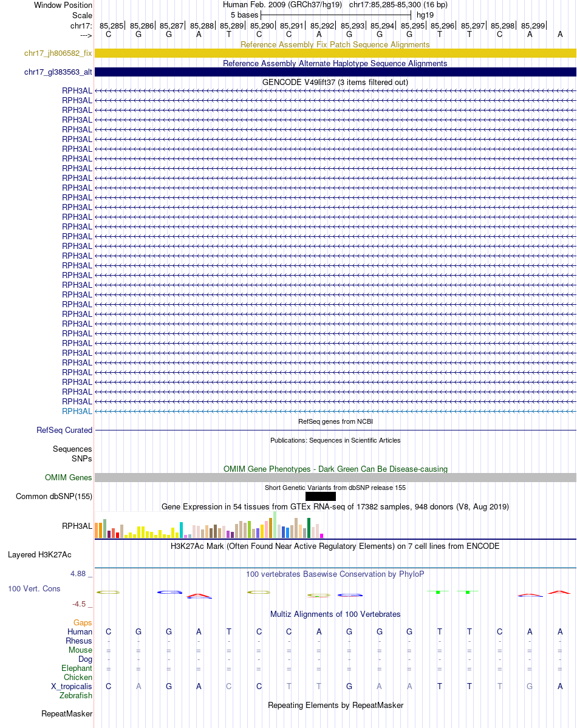This screenshot has height=728, width=577.
Task: Click the chr17:85,285-85,300 (16 bp) position text
Action: click(398, 5)
